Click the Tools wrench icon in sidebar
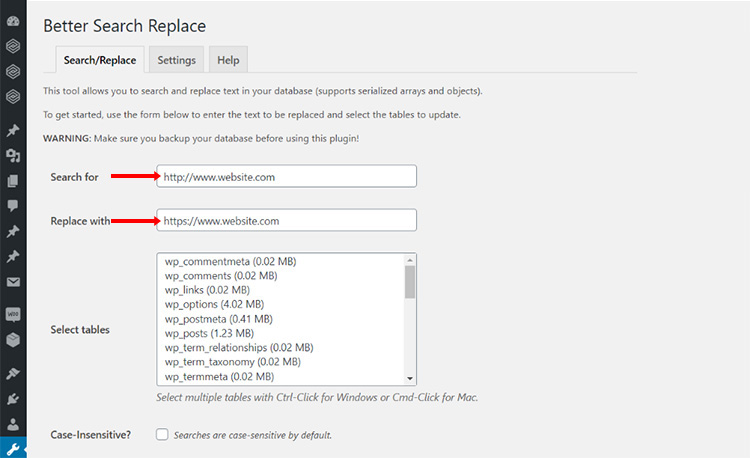The width and height of the screenshot is (750, 458). 13,448
